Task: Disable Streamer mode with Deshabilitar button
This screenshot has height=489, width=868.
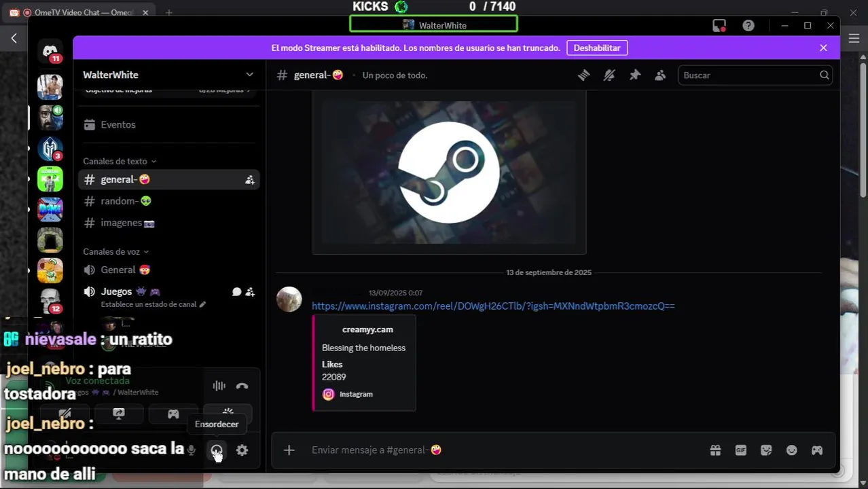Action: coord(597,48)
